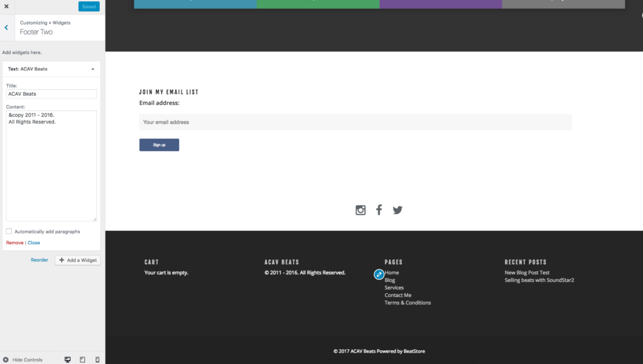Open the New Blog Post Test post
The height and width of the screenshot is (364, 643).
click(527, 272)
